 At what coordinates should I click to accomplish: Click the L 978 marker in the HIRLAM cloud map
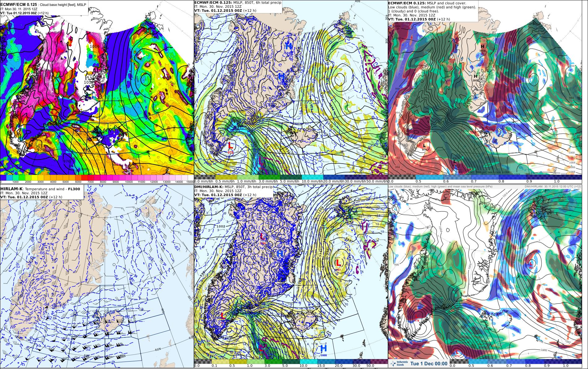(x=417, y=318)
